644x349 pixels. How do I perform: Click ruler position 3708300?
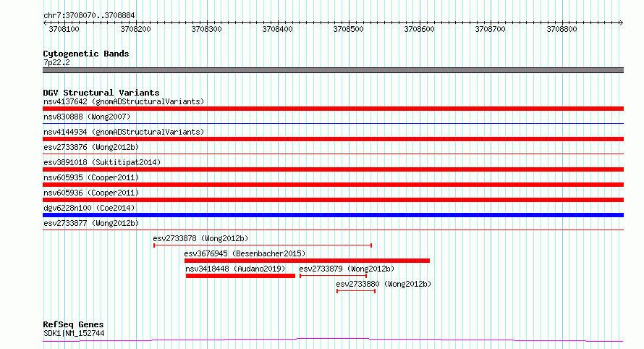[x=207, y=29]
